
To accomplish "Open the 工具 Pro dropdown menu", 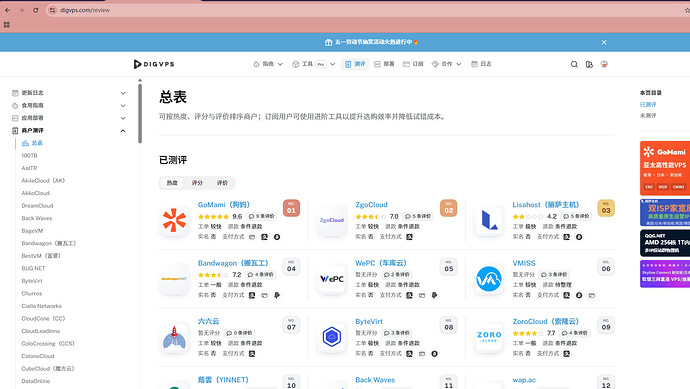I will pos(313,64).
